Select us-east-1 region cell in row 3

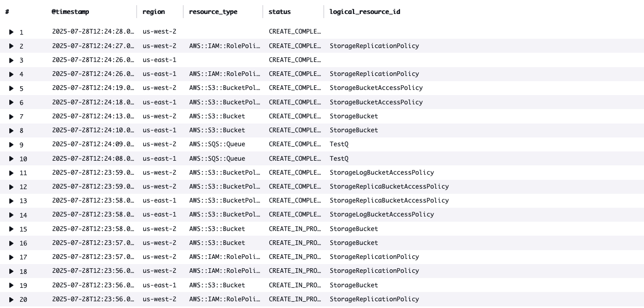coord(158,59)
